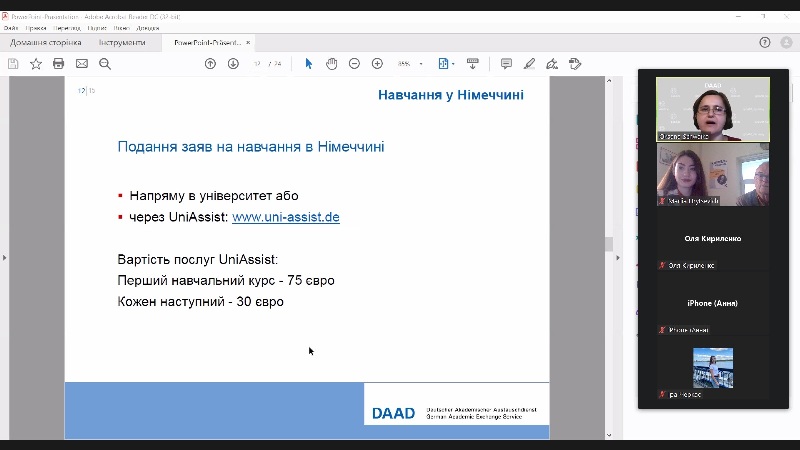
Task: Open the Перегляд menu
Action: [67, 28]
